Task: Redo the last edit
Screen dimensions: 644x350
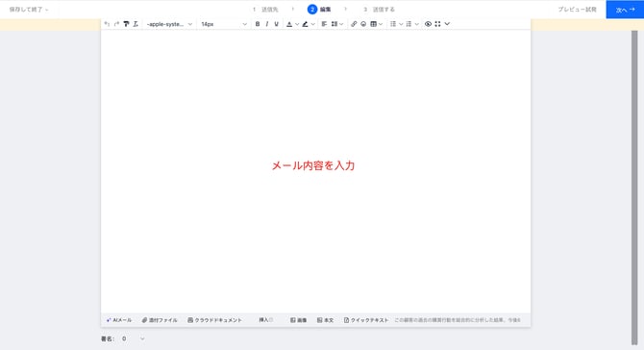Action: point(116,24)
